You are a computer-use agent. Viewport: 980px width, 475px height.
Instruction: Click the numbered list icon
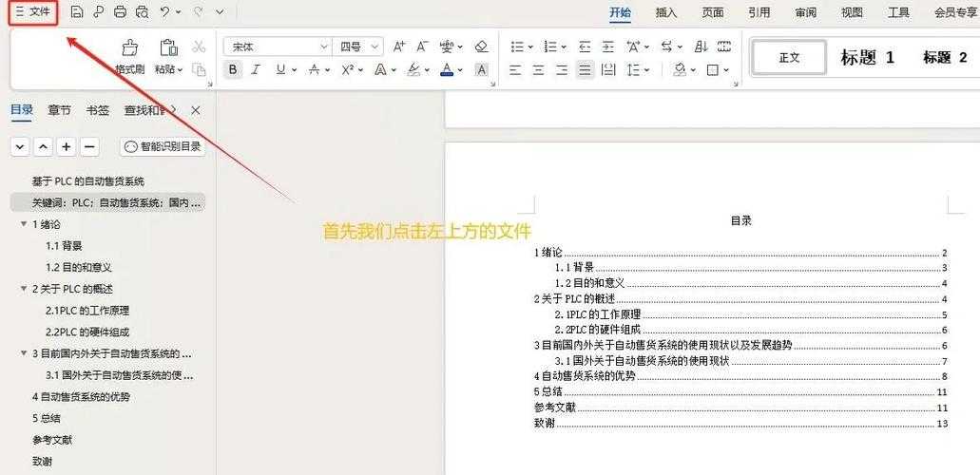tap(550, 47)
